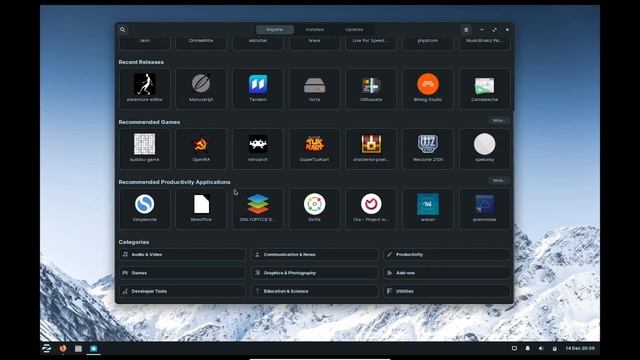
Task: Open the MusicBrainz Picard tile in the top row
Action: click(484, 43)
